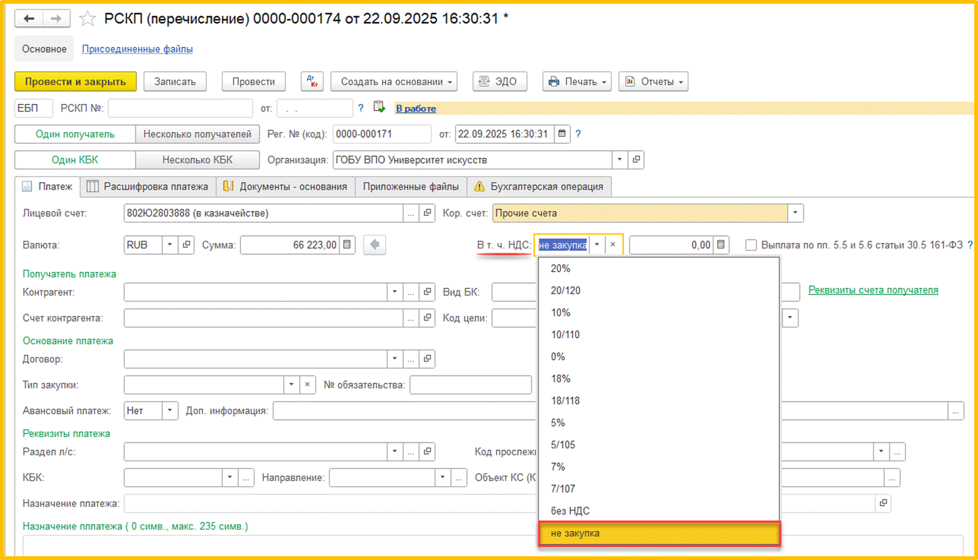
Task: Click help icon for Выплата по пп. 5.5
Action: click(x=970, y=245)
